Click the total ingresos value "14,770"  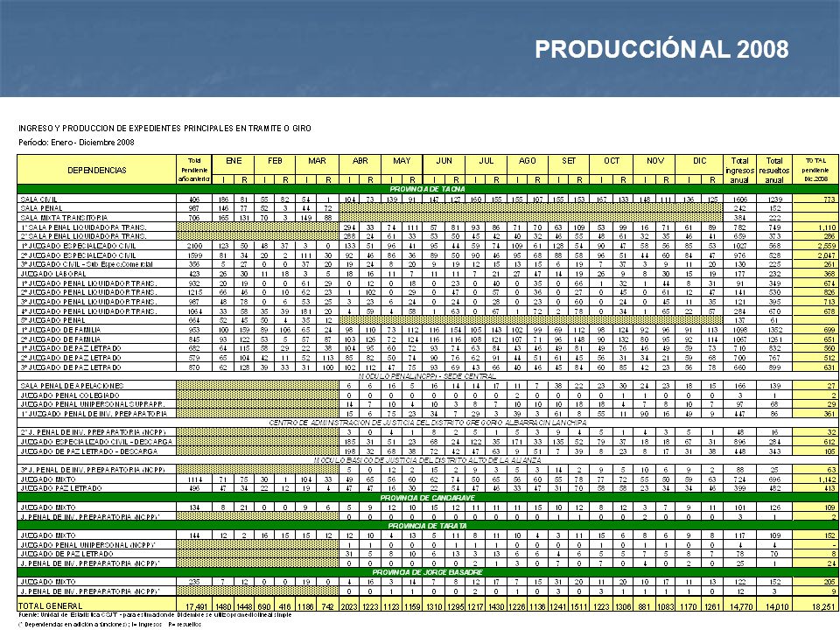[740, 607]
